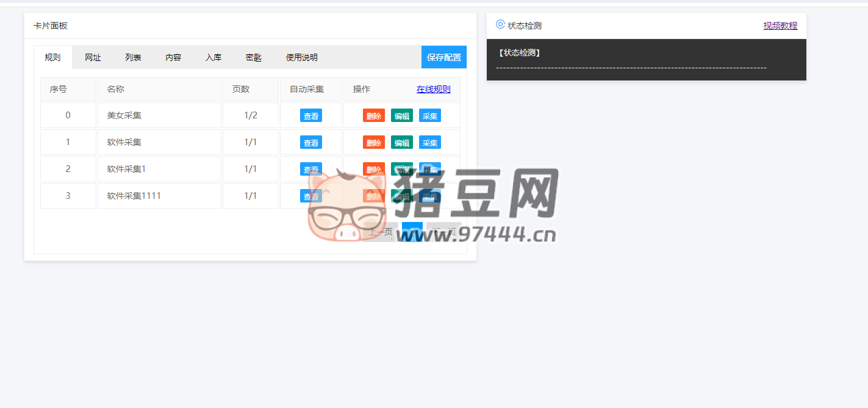This screenshot has height=408, width=868.
Task: Open the 视频教程 link
Action: click(780, 26)
